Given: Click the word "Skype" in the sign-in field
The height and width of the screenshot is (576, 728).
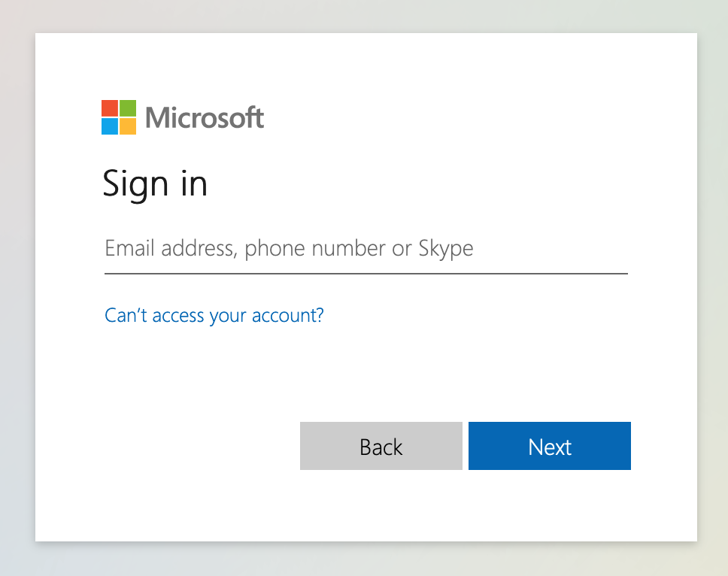Looking at the screenshot, I should point(446,249).
